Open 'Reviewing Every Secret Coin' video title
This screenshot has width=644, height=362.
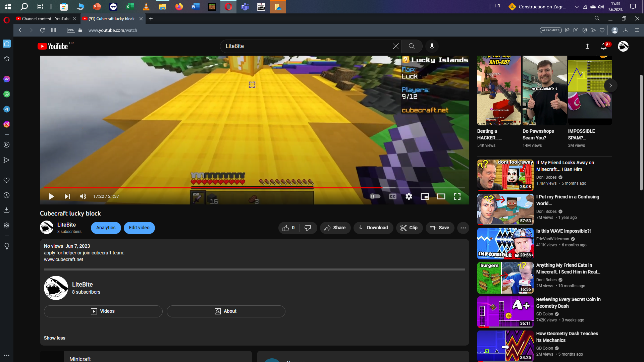568,303
